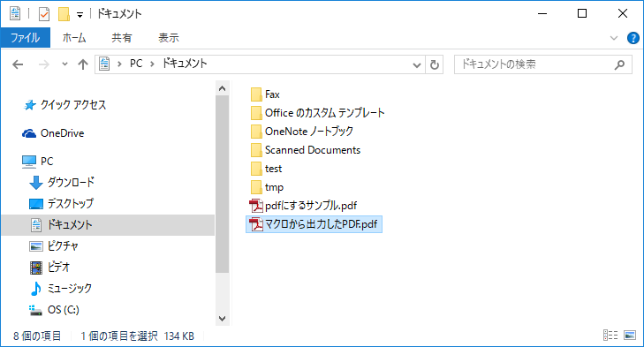
Task: Click the Fax folder icon
Action: pyautogui.click(x=256, y=94)
